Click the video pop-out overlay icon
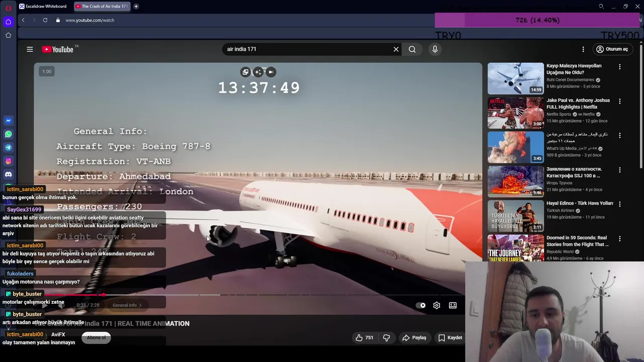The image size is (644, 362). (x=246, y=72)
